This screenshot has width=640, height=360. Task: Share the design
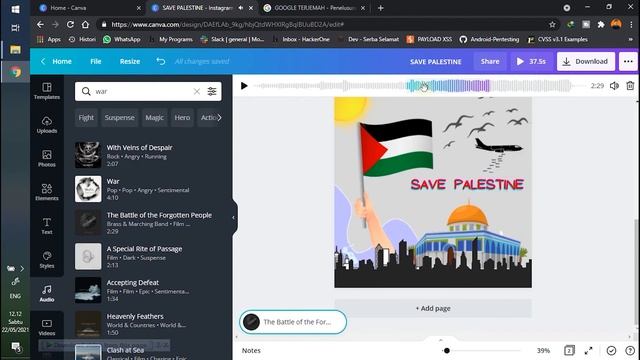tap(490, 61)
